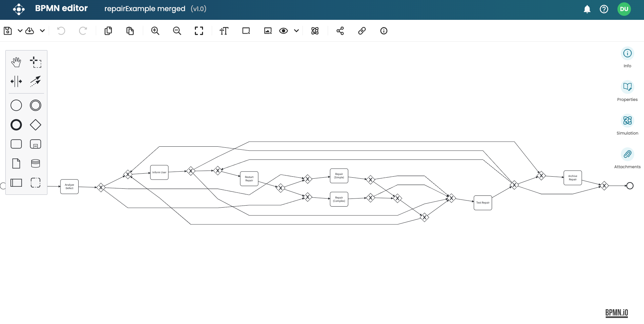Click the fit-to-screen icon
Image resolution: width=644 pixels, height=324 pixels.
point(199,31)
